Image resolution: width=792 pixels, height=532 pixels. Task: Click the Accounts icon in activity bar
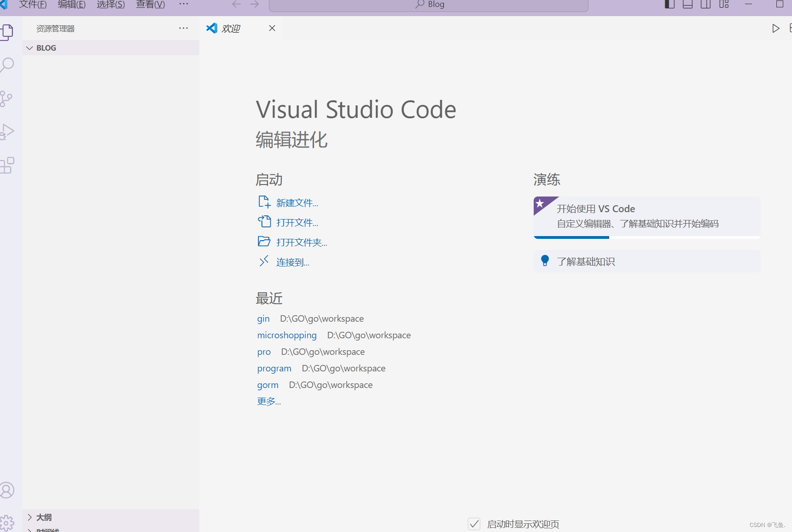click(7, 490)
